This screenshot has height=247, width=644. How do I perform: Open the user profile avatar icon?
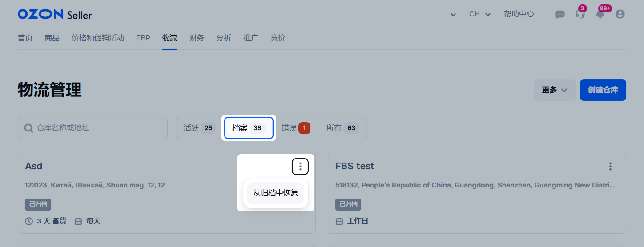620,14
